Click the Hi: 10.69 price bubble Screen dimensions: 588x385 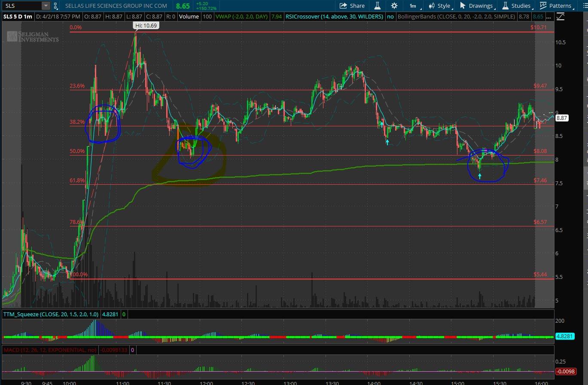coord(146,26)
